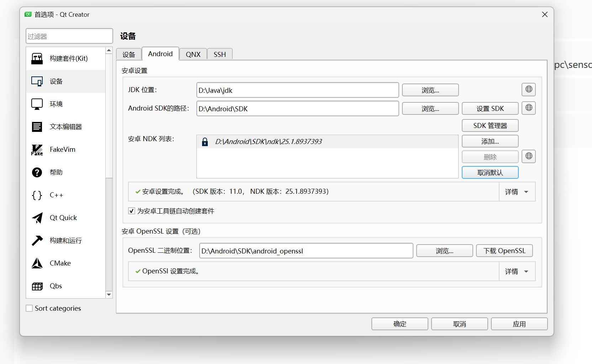Click the 应用 apply button

click(519, 324)
